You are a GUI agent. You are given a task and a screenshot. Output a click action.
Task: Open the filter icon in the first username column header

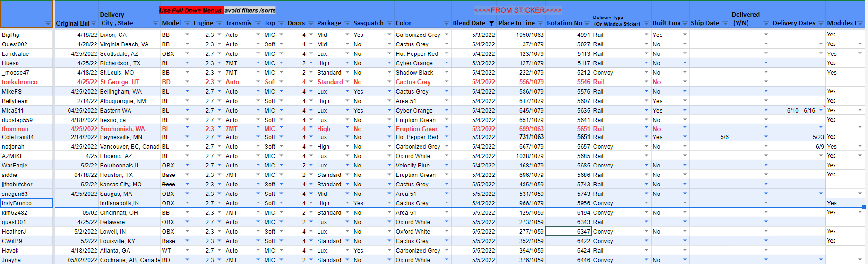tap(48, 23)
